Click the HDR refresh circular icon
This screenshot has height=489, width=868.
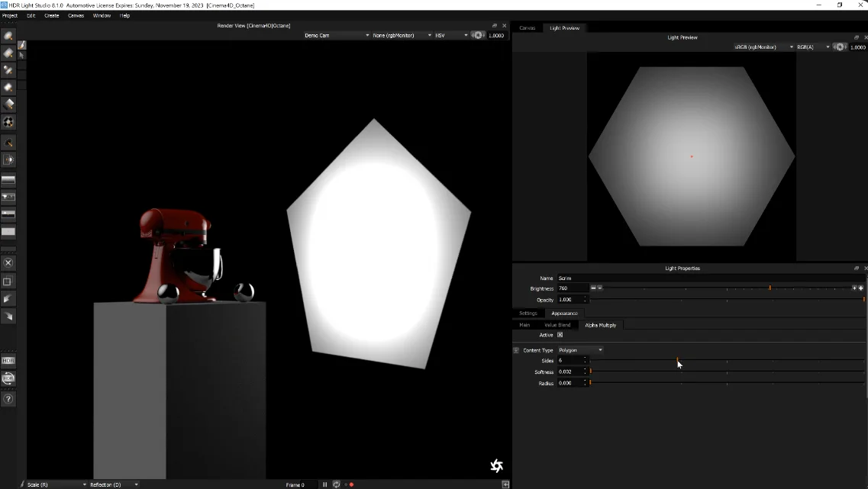pos(8,379)
